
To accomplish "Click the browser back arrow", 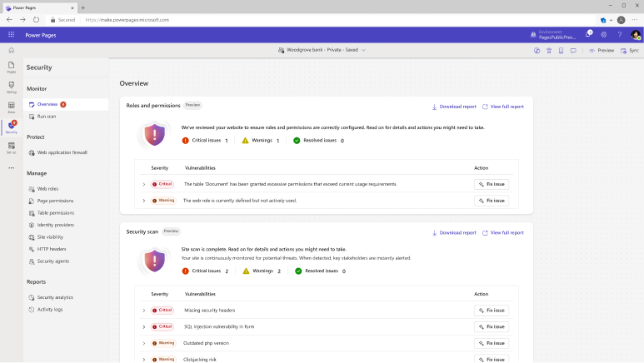I will pos(9,20).
